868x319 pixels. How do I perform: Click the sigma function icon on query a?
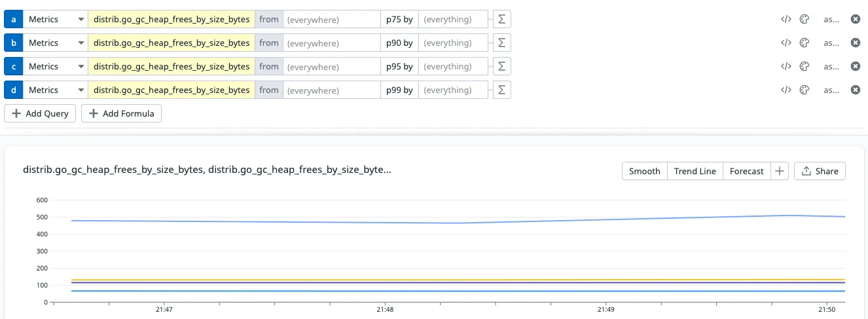pos(501,20)
